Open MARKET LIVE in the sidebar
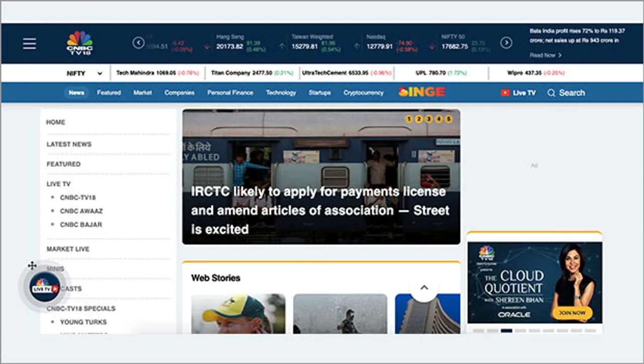This screenshot has width=644, height=364. [68, 249]
